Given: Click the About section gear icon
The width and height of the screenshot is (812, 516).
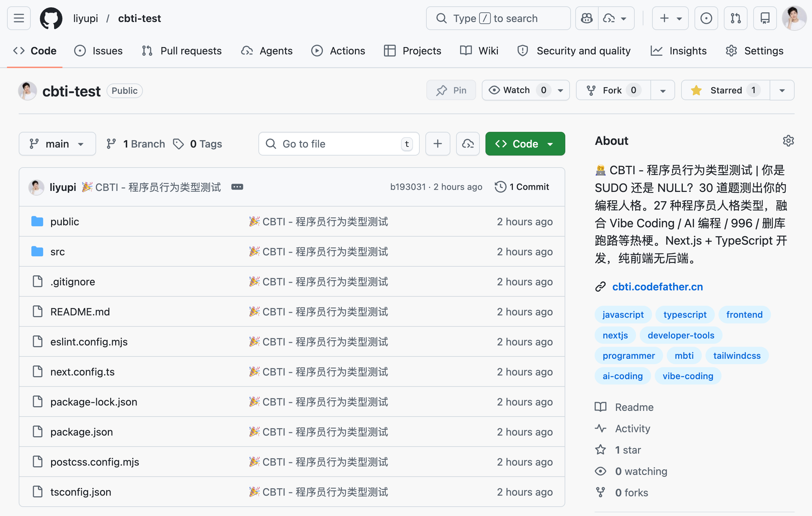Looking at the screenshot, I should pos(788,141).
